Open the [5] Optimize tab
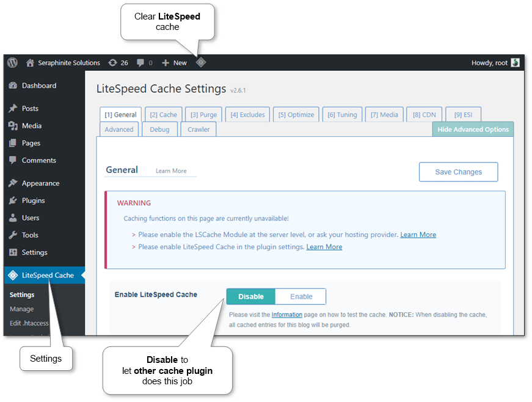This screenshot has width=532, height=402. (296, 115)
